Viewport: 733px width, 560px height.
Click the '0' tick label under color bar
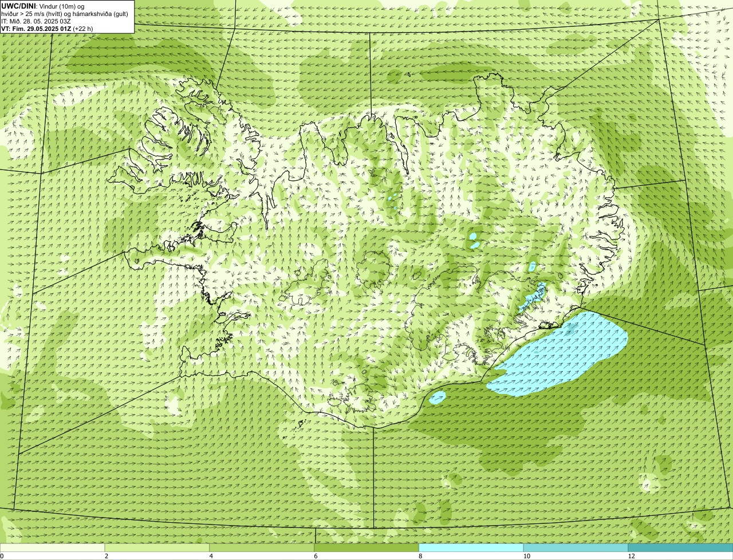click(2, 556)
